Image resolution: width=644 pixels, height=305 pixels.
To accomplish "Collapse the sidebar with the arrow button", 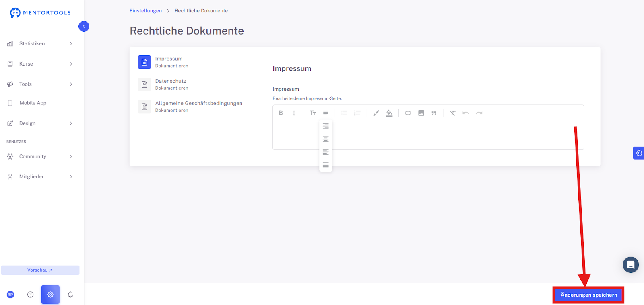I will coord(84,26).
